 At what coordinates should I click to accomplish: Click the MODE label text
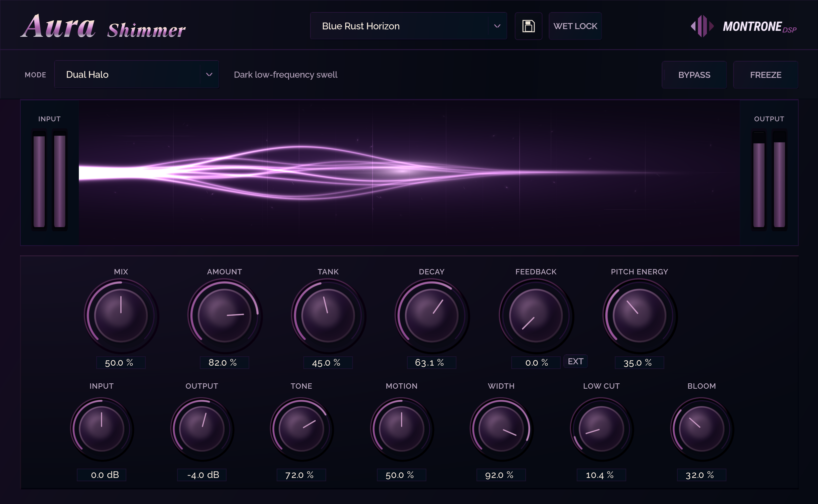pos(35,75)
